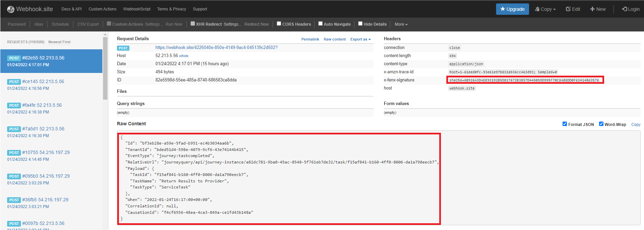Click the Upgrade star button
The height and width of the screenshot is (230, 644).
(512, 9)
